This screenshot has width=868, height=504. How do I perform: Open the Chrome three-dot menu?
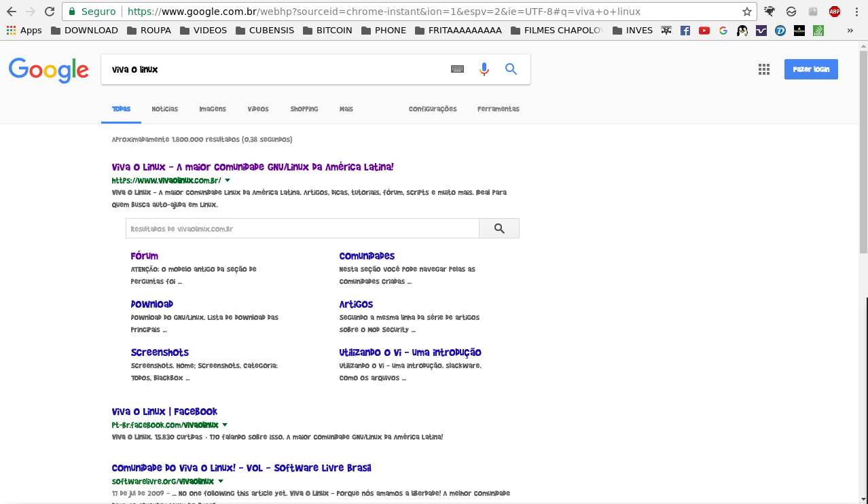pos(856,12)
